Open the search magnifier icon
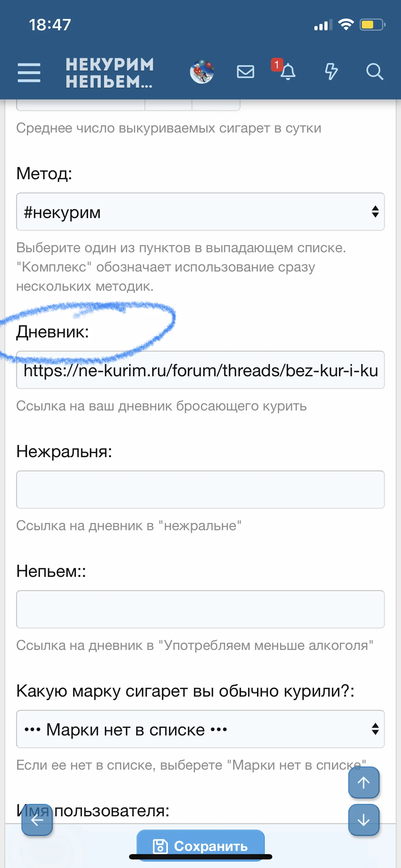 coord(375,72)
